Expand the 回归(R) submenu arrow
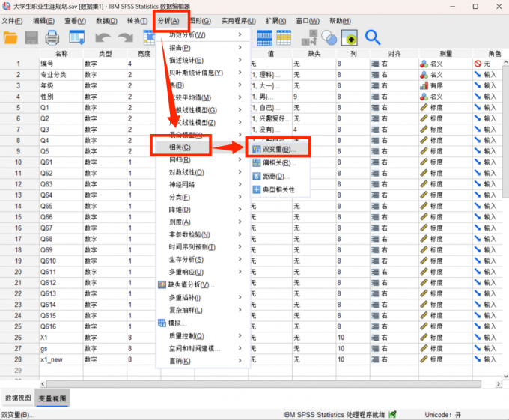This screenshot has width=509, height=420. click(240, 159)
